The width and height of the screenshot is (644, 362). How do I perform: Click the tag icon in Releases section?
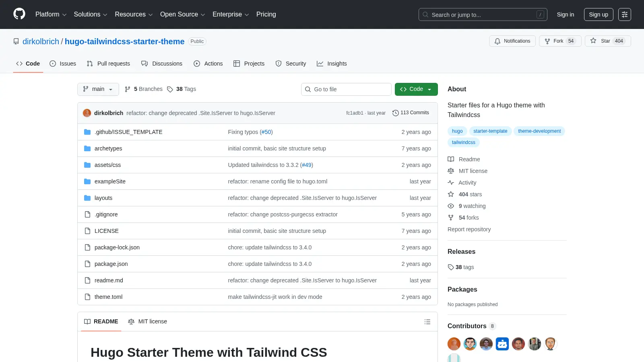pos(451,267)
